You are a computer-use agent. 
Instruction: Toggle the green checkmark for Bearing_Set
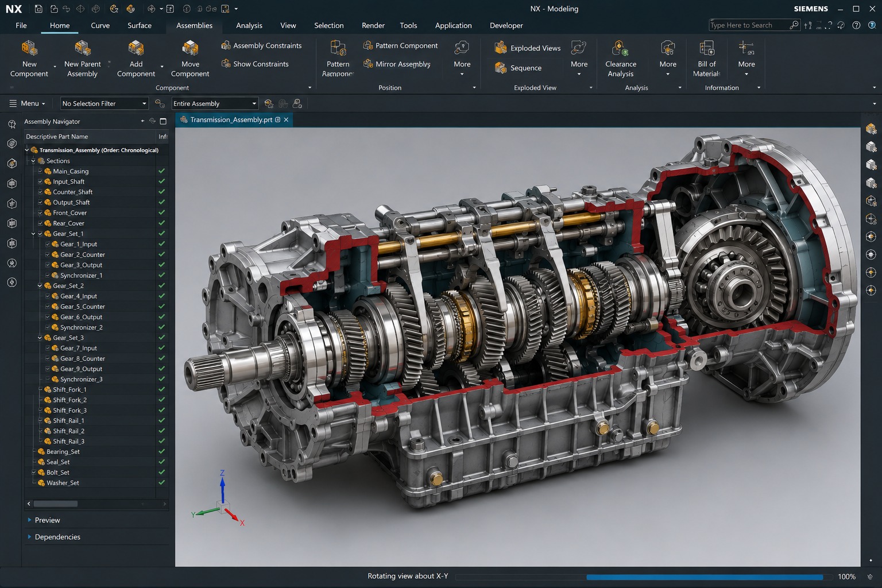tap(162, 451)
